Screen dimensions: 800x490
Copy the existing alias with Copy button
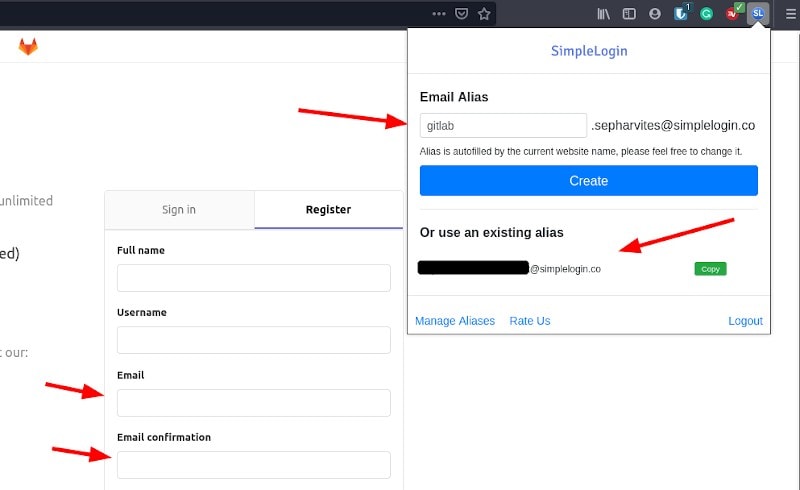click(x=710, y=269)
